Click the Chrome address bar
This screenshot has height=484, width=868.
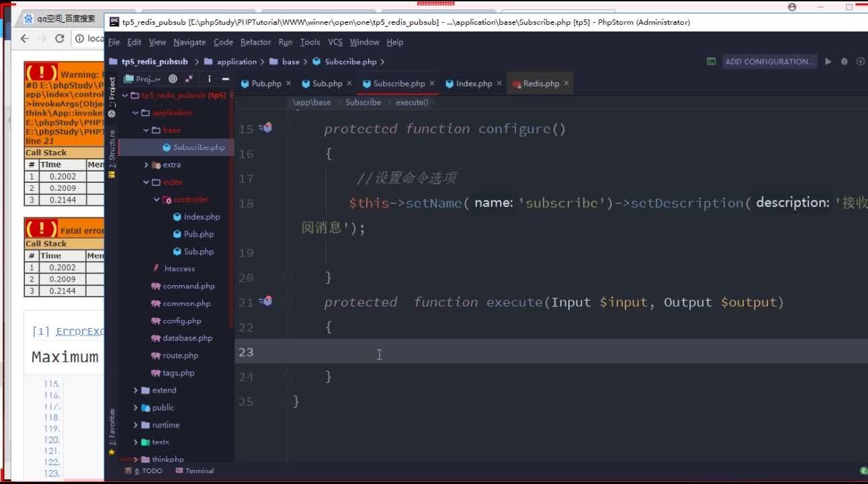87,38
